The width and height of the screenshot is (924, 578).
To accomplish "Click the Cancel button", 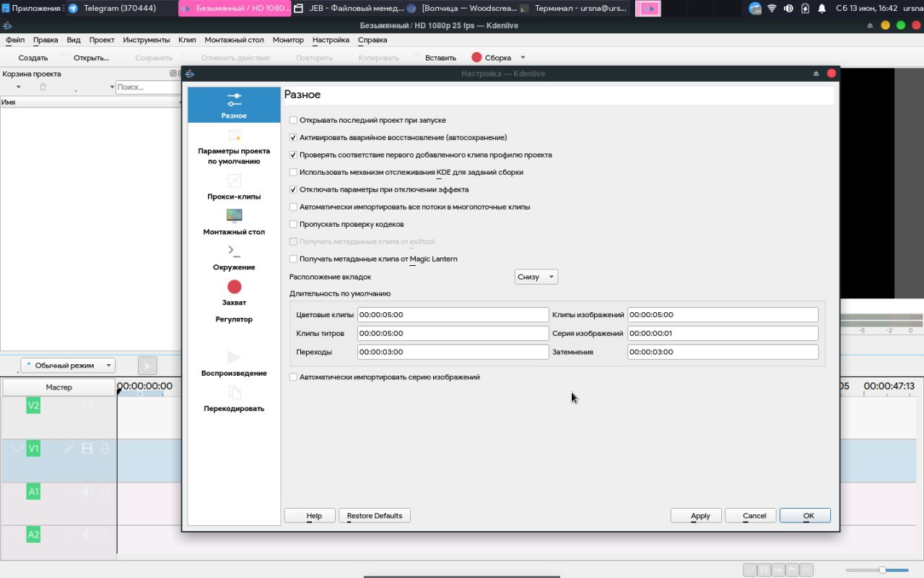I will pos(751,515).
